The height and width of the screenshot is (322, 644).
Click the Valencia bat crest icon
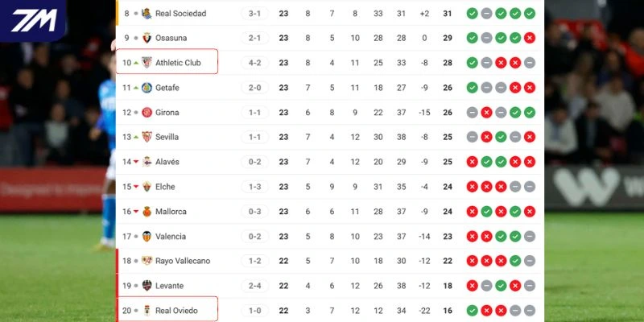pyautogui.click(x=147, y=237)
